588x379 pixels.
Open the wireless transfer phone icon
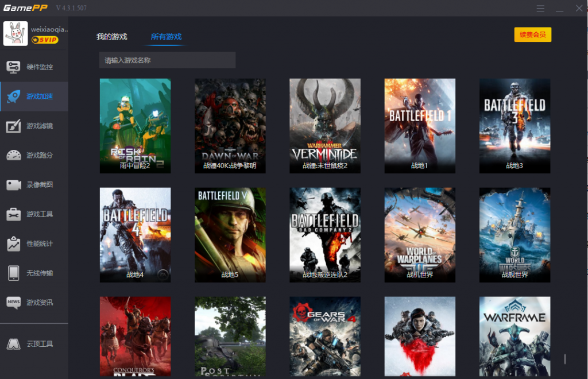coord(14,273)
